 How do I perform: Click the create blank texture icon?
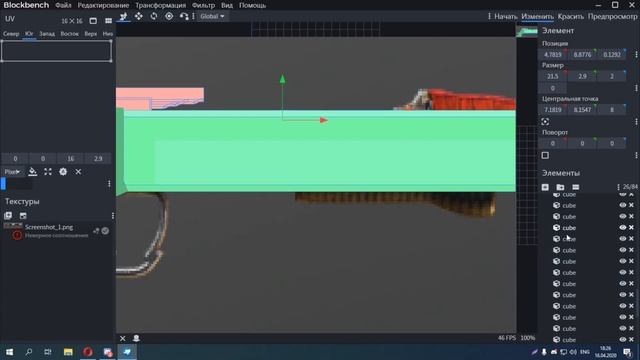coord(23,216)
